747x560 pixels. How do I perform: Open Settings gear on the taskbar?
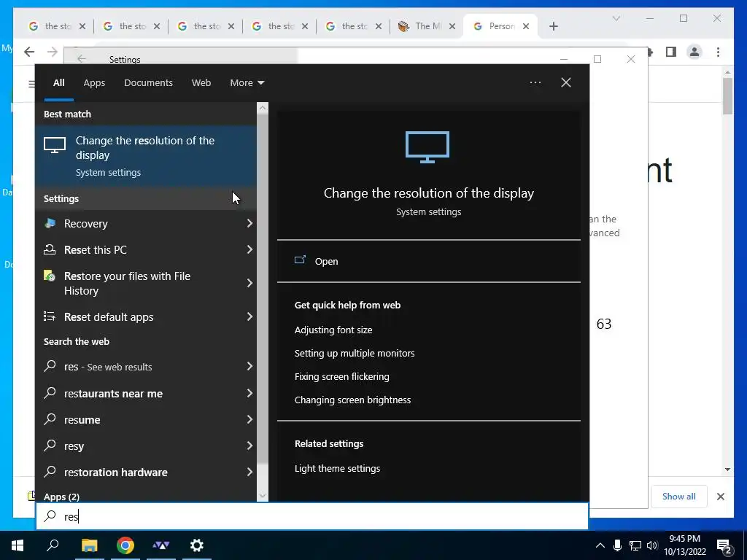(x=197, y=545)
